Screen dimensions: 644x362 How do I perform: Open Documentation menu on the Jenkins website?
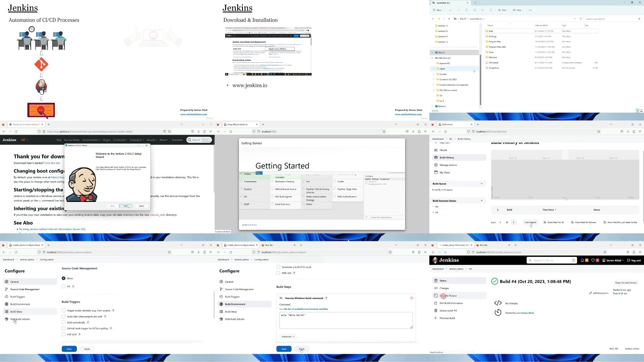[91, 140]
